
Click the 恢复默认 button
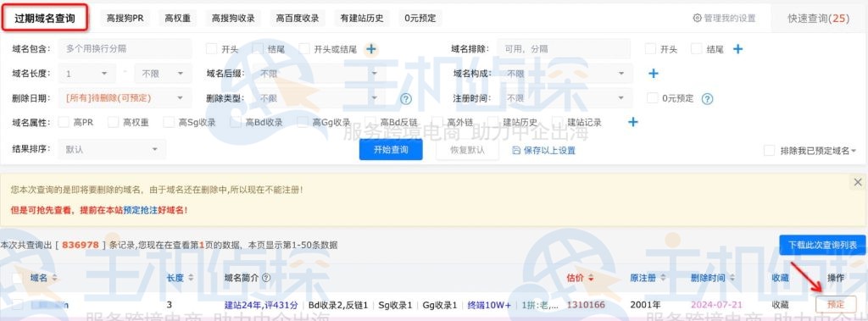[x=467, y=149]
